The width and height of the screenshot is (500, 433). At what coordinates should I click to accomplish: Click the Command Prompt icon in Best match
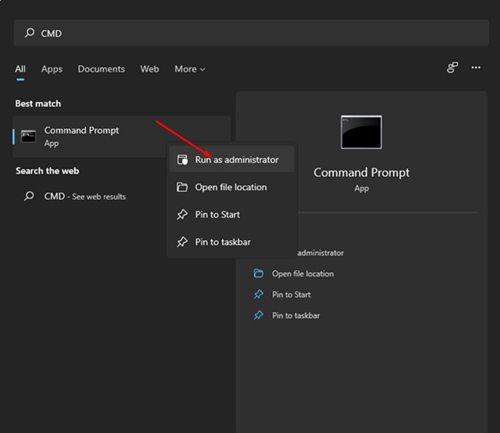point(28,136)
